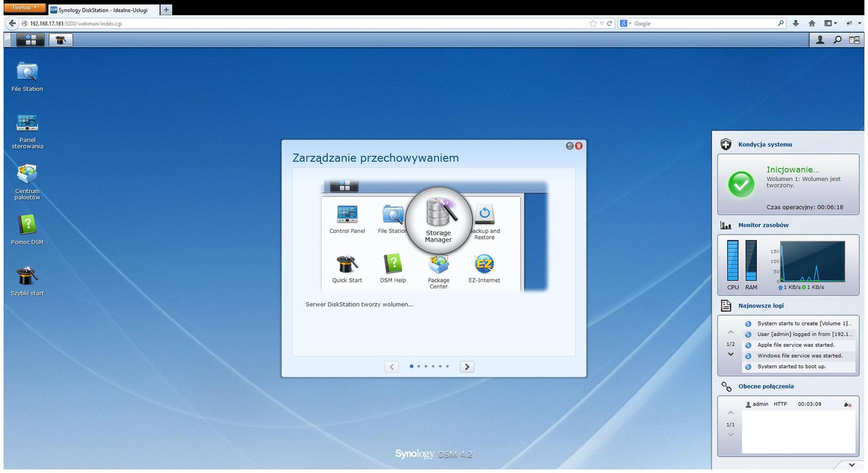Image resolution: width=868 pixels, height=473 pixels.
Task: Click 'Czas operacyjny: 00:06:18' text
Action: (x=804, y=207)
